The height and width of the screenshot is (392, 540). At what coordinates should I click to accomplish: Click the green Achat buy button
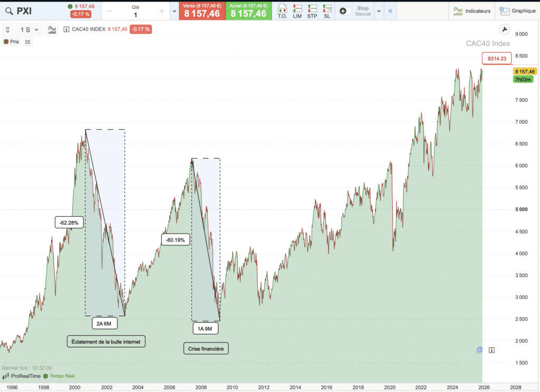[x=248, y=11]
